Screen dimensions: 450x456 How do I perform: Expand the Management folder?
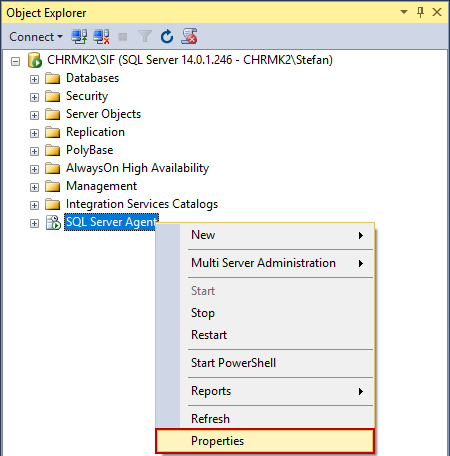[x=34, y=187]
